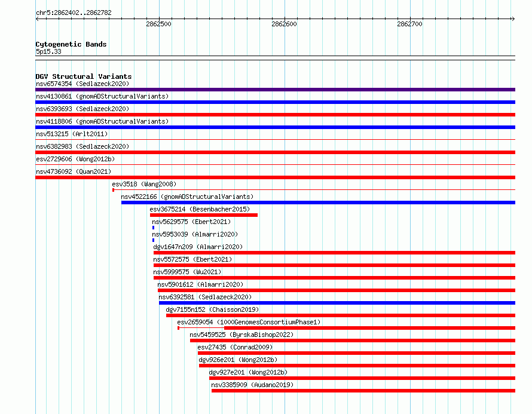Click the blue nsv6392581 variant bar

point(337,303)
